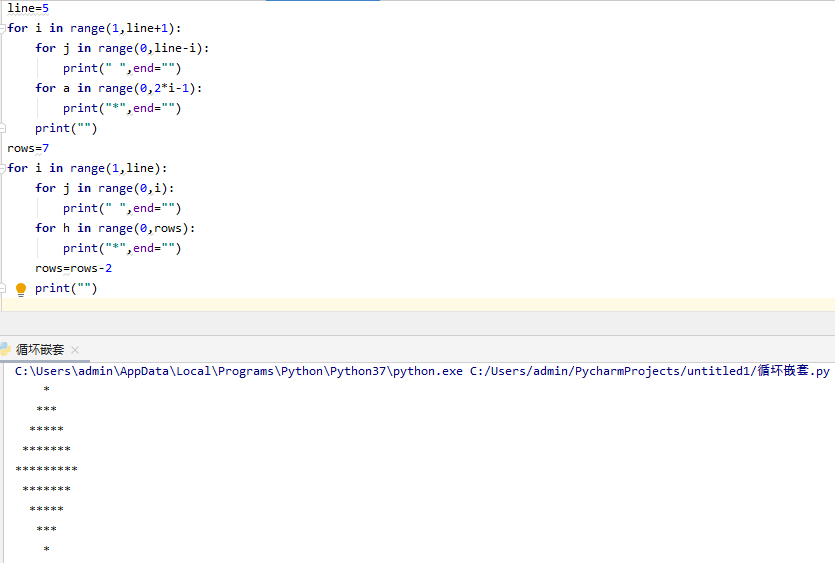Click fold end marker beside last print("")
Viewport: 835px width, 563px height.
coord(3,288)
